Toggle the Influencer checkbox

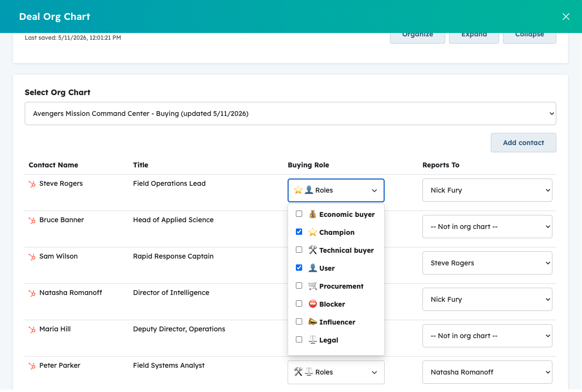click(299, 322)
